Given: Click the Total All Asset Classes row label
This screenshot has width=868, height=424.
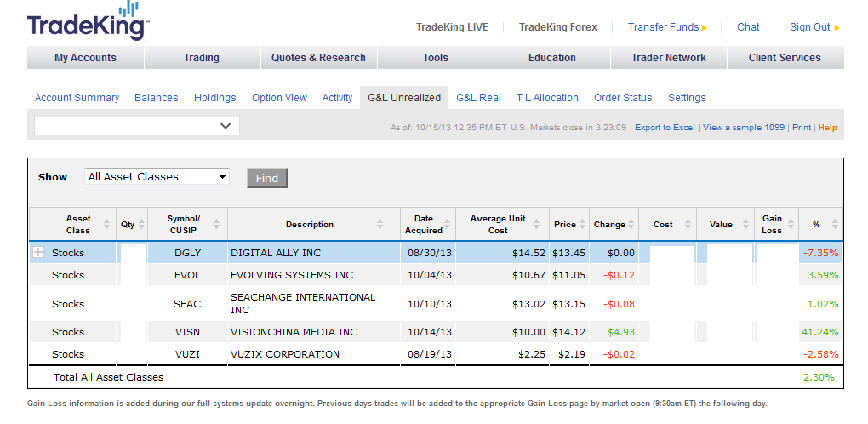Looking at the screenshot, I should click(x=109, y=377).
